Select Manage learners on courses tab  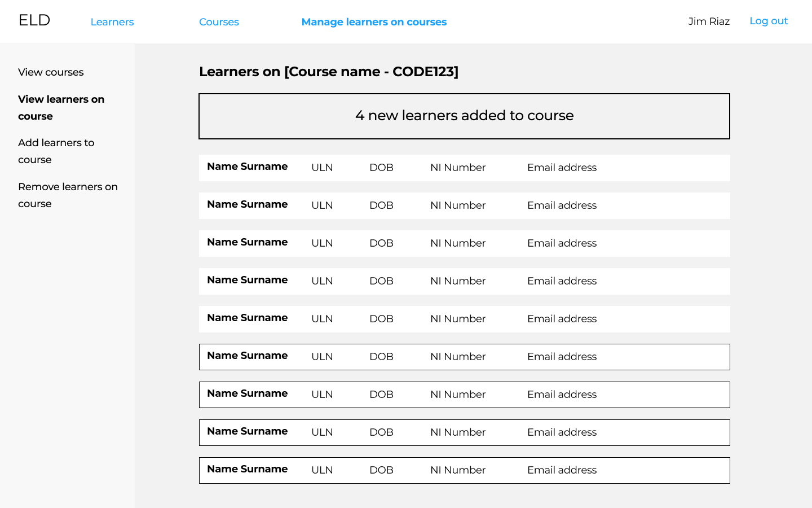pyautogui.click(x=374, y=22)
